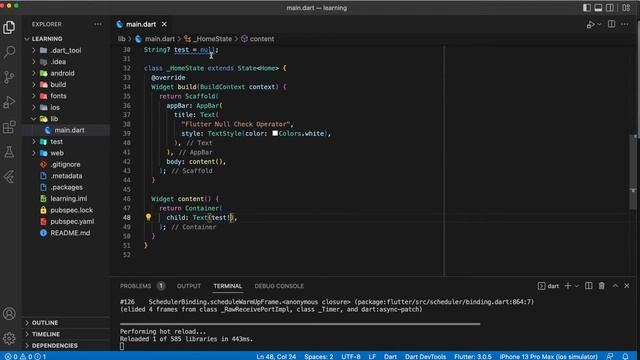640x360 pixels.
Task: Toggle the primary sidebar layout icon
Action: pos(587,8)
